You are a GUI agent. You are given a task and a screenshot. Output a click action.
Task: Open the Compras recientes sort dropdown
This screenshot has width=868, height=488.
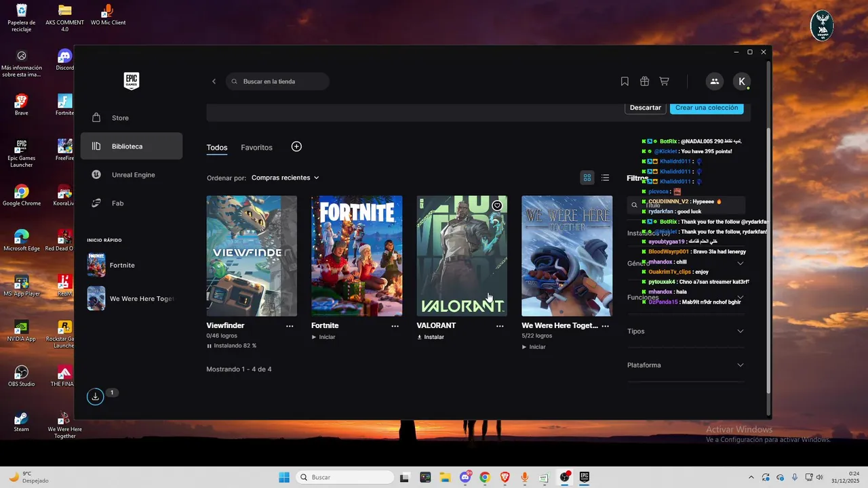(285, 178)
